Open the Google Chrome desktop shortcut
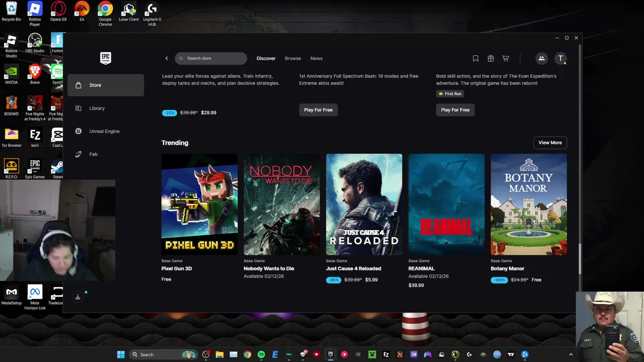The image size is (644, 362). pyautogui.click(x=105, y=14)
